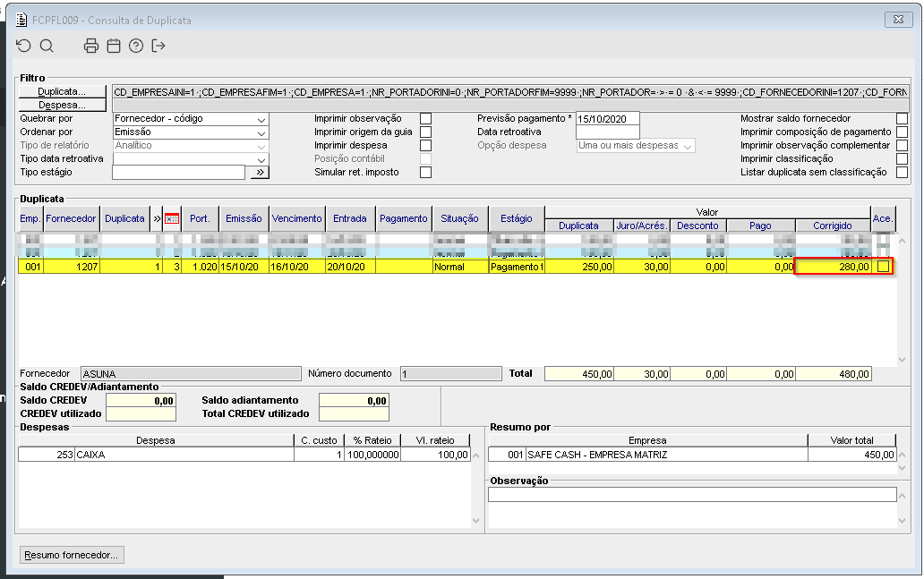Click the help question mark icon
The image size is (924, 579).
click(x=136, y=46)
